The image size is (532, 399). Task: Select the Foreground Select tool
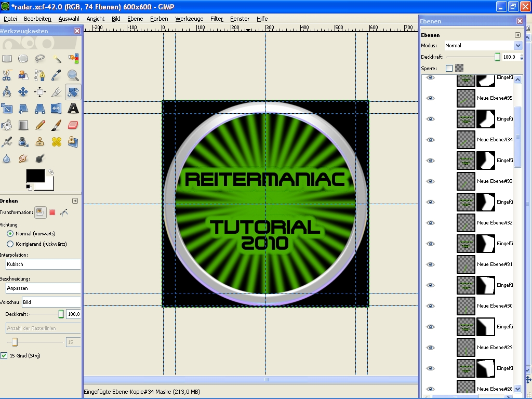tap(23, 75)
